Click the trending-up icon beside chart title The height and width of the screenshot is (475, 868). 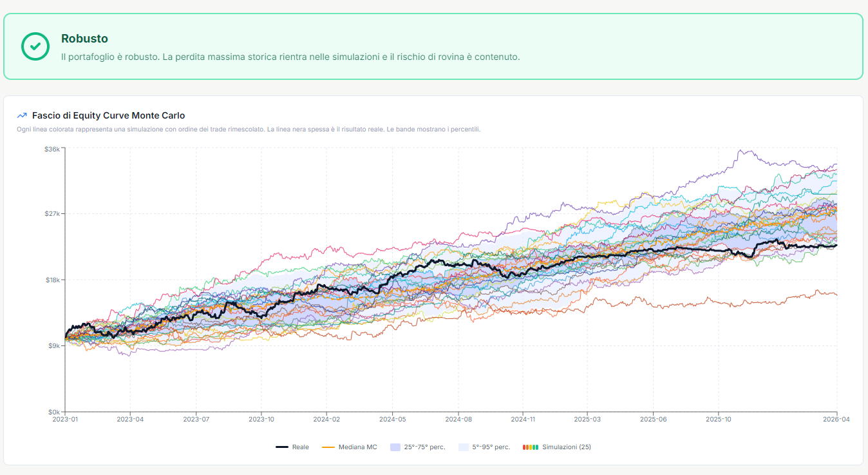click(22, 115)
